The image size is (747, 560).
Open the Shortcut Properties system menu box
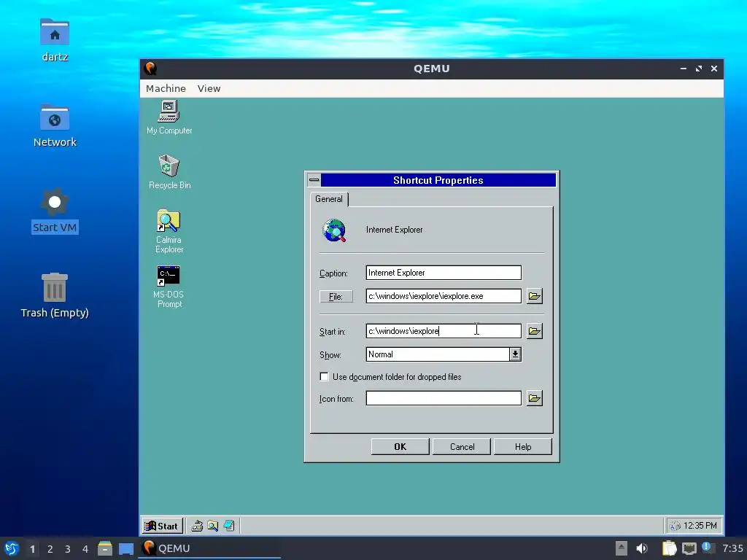click(314, 180)
